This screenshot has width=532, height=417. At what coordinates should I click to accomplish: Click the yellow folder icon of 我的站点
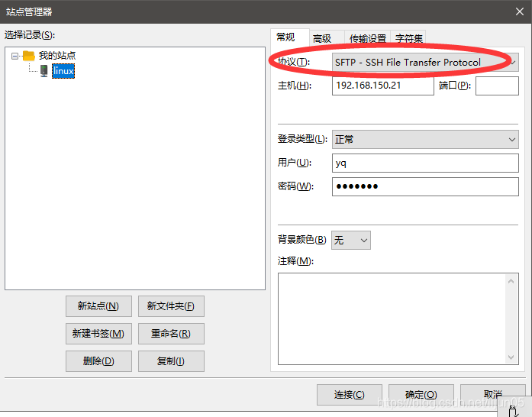pyautogui.click(x=29, y=56)
